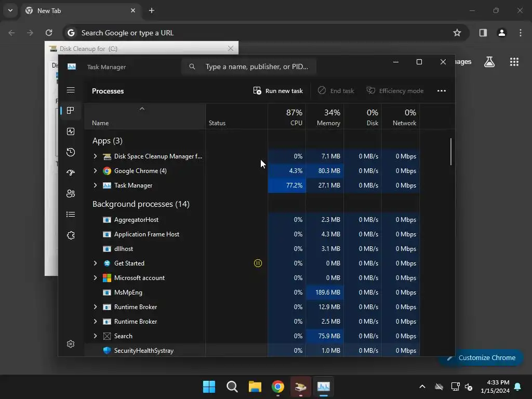The height and width of the screenshot is (399, 532).
Task: Open a new tab in Chrome
Action: click(x=152, y=10)
